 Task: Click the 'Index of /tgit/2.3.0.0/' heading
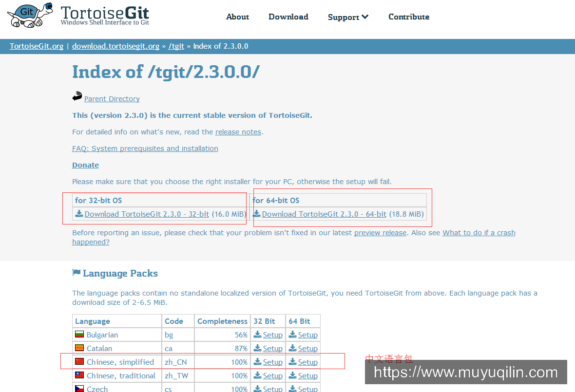coord(166,72)
